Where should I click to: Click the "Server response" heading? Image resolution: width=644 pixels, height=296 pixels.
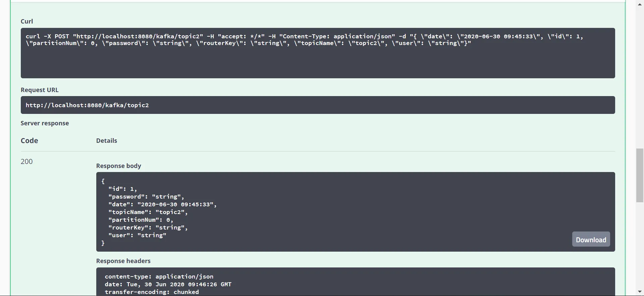point(45,123)
